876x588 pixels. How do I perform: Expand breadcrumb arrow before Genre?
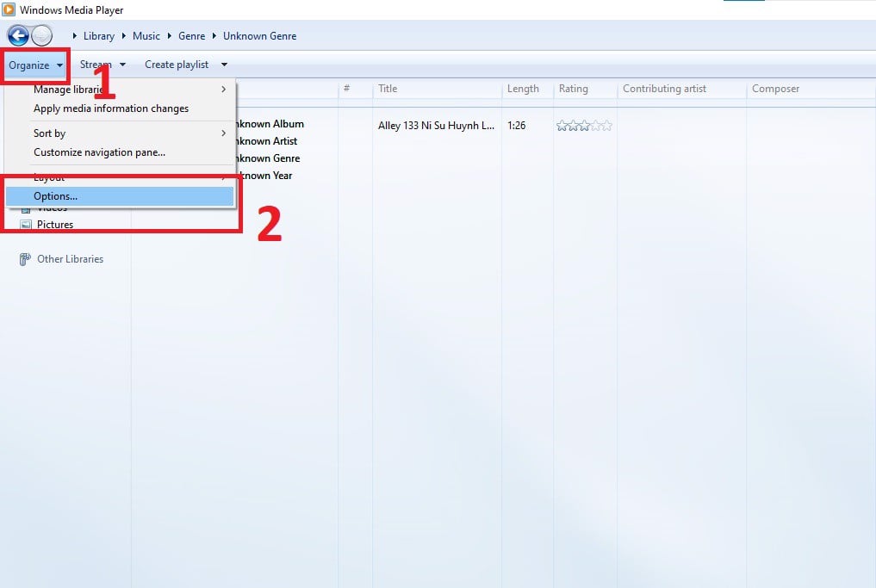169,36
